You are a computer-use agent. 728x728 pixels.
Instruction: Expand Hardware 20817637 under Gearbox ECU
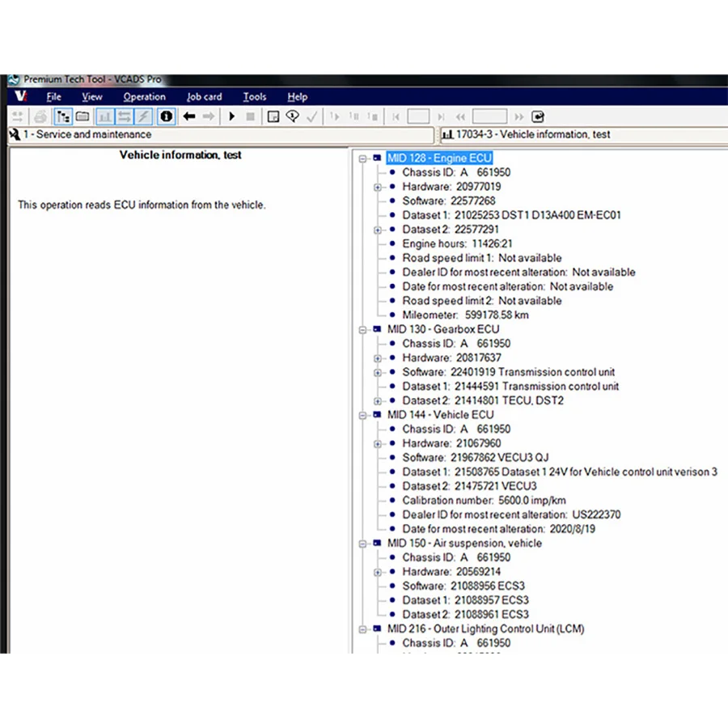coord(378,358)
